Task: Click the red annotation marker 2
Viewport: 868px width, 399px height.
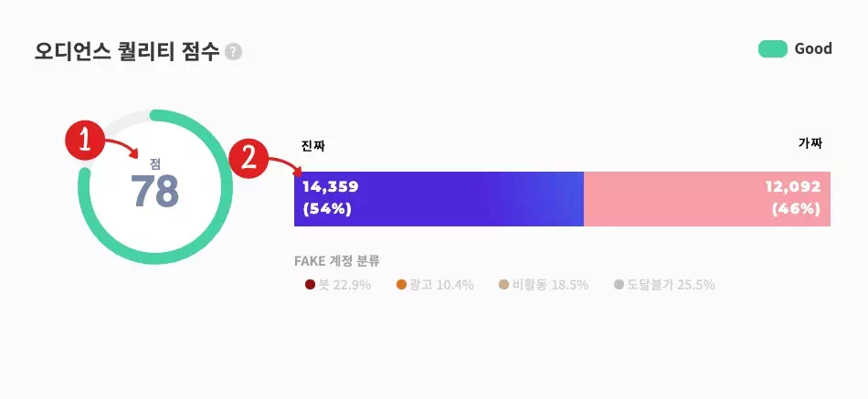Action: coord(249,159)
